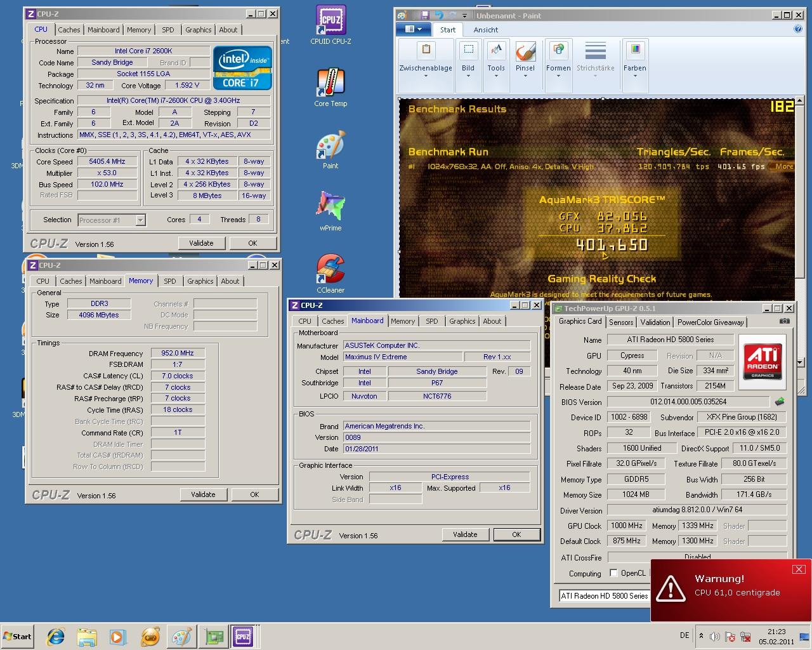Click the Undo arrow in Paint's quick access toolbar
Screen dimensions: 812x650
click(x=438, y=15)
